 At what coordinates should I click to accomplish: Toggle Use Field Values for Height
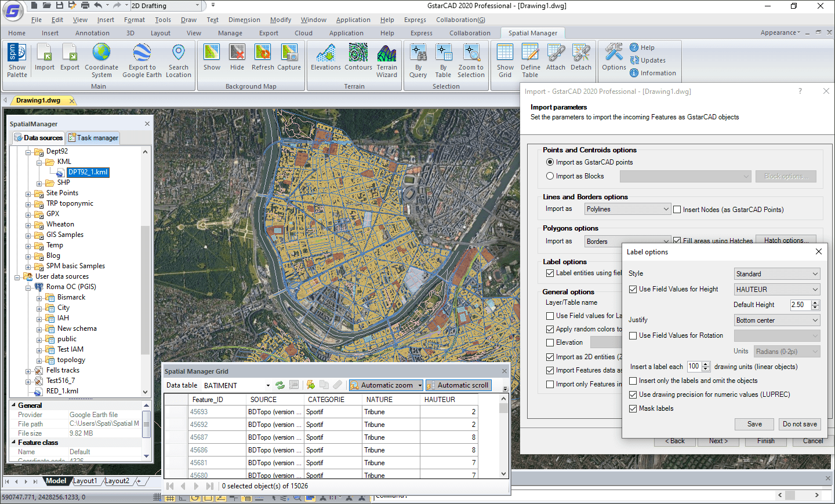tap(633, 289)
